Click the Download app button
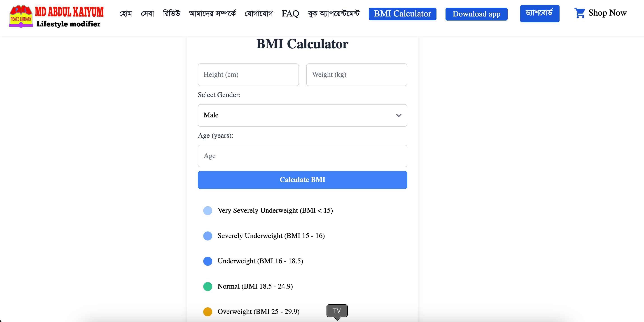The width and height of the screenshot is (644, 322). click(x=476, y=14)
